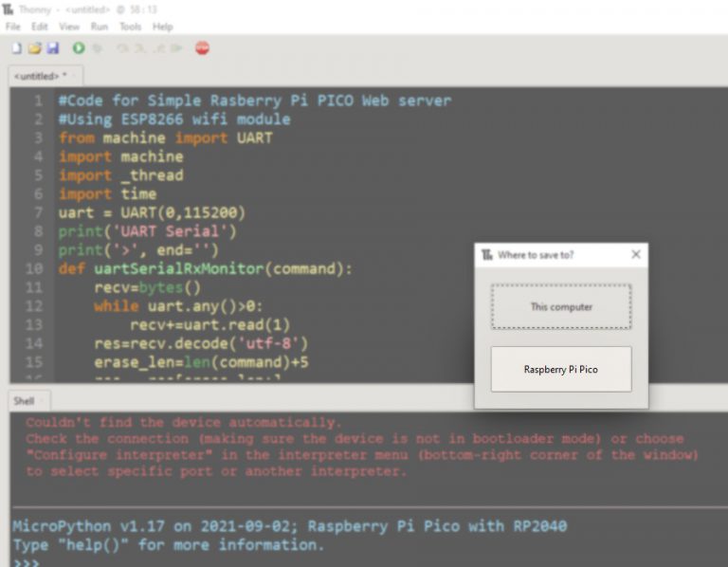Choose This computer as save location
This screenshot has height=567, width=728.
561,307
